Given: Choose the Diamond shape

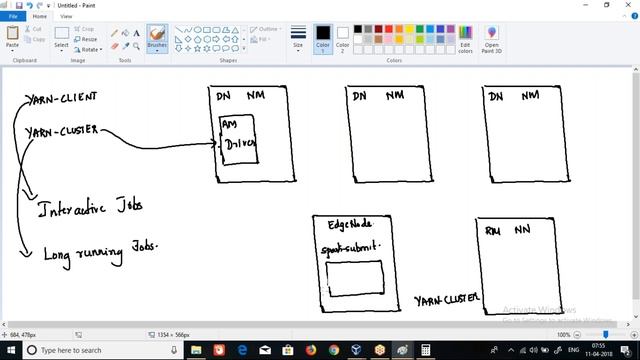Looking at the screenshot, I should coord(188,39).
